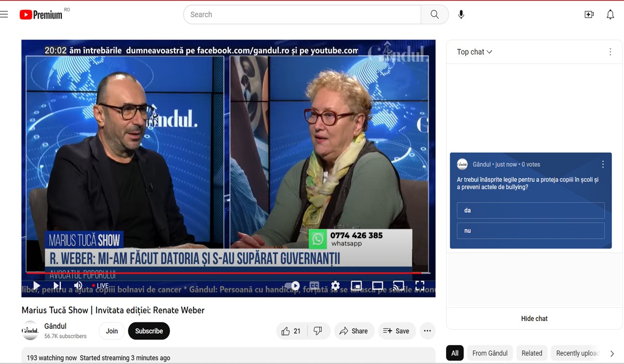Toggle closed captions CC button

coord(314,285)
